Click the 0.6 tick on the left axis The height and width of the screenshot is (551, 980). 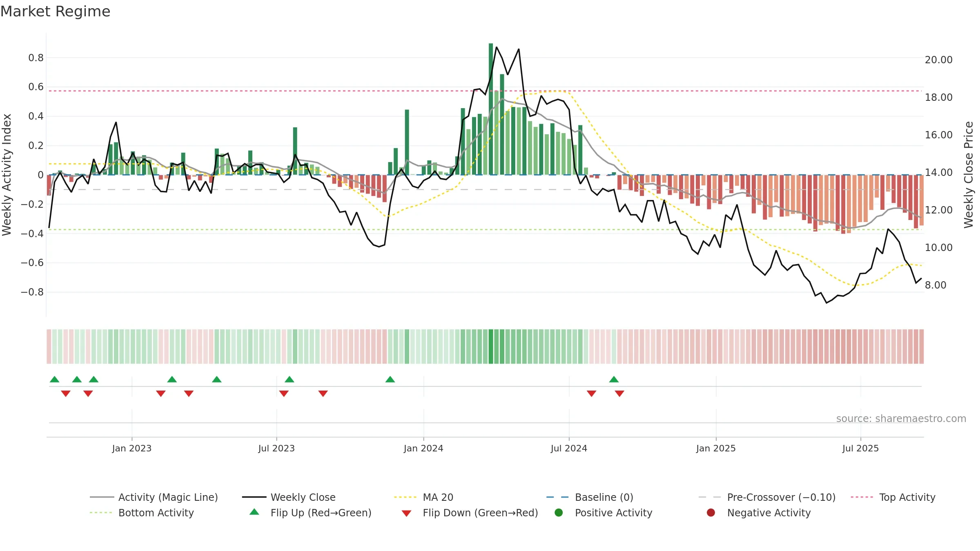(36, 87)
